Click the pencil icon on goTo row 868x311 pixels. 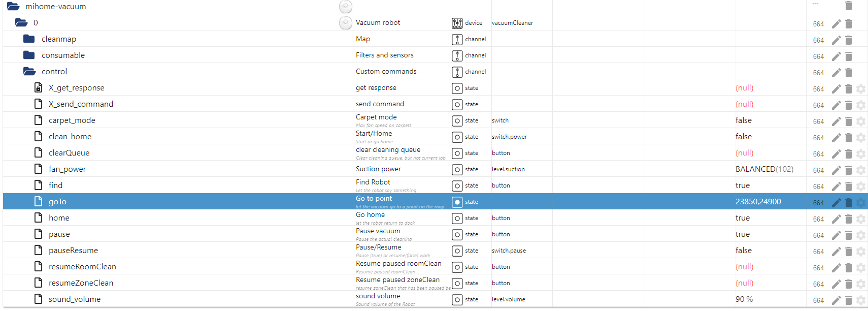836,203
